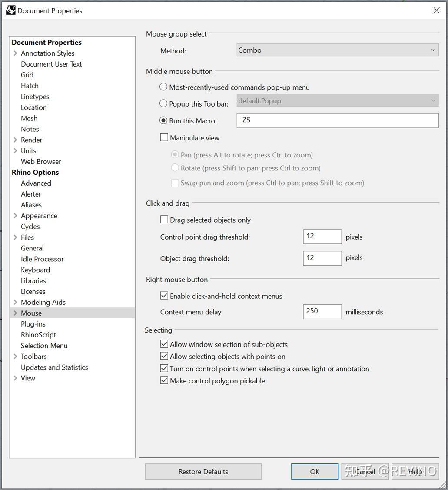The width and height of the screenshot is (448, 490).
Task: Click the Object drag threshold field
Action: coord(322,258)
